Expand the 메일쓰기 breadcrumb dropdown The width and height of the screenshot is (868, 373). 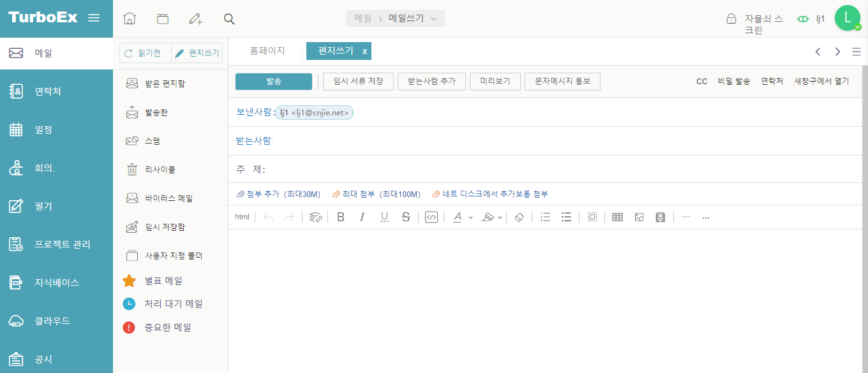click(x=434, y=19)
